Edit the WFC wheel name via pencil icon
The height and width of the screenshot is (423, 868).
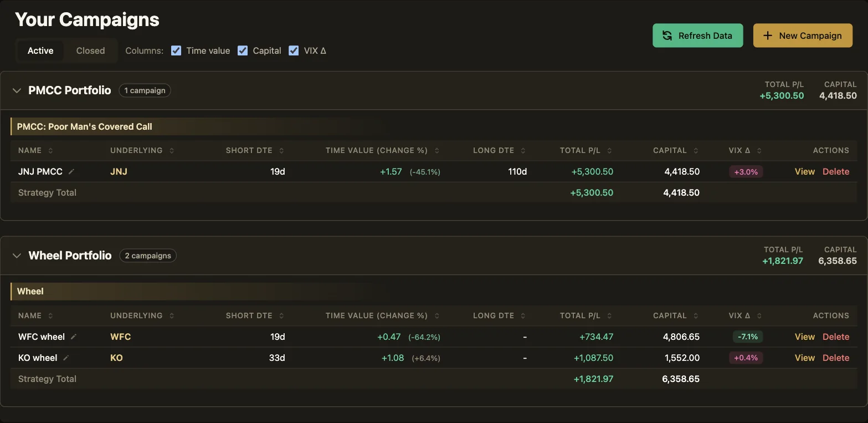pos(74,337)
